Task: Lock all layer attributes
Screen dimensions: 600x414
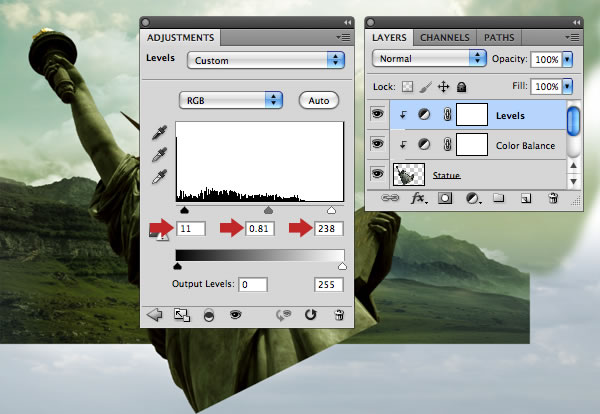Action: point(461,87)
